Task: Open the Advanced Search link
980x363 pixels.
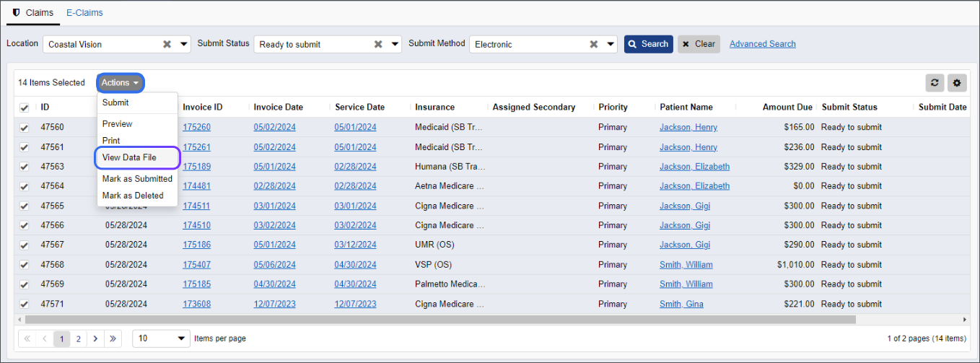Action: pos(763,44)
